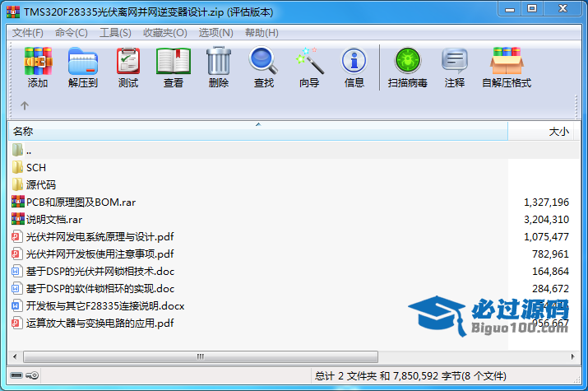The width and height of the screenshot is (588, 391).
Task: Minimize the WinRAR window
Action: tap(510, 9)
